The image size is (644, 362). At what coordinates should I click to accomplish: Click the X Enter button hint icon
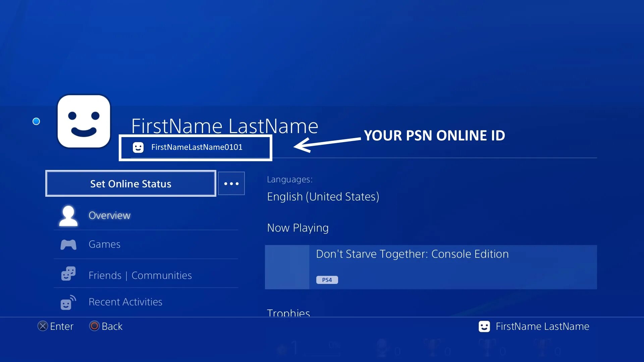coord(43,326)
